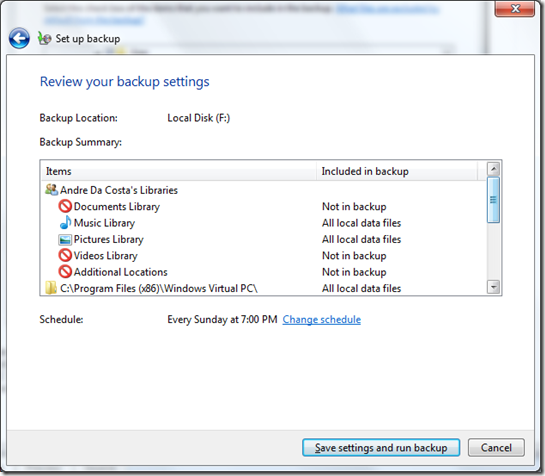
Task: Click the Windows Virtual PC folder icon
Action: pos(51,288)
